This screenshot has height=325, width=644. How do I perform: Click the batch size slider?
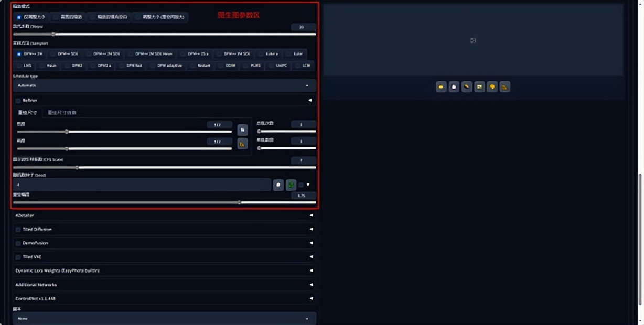[x=287, y=148]
